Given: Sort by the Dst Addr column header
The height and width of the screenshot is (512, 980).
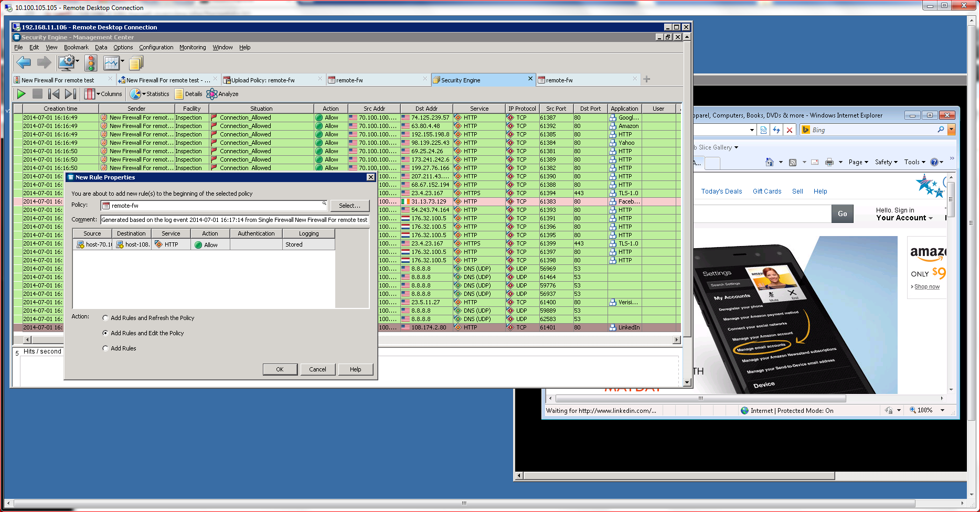Looking at the screenshot, I should pyautogui.click(x=427, y=109).
